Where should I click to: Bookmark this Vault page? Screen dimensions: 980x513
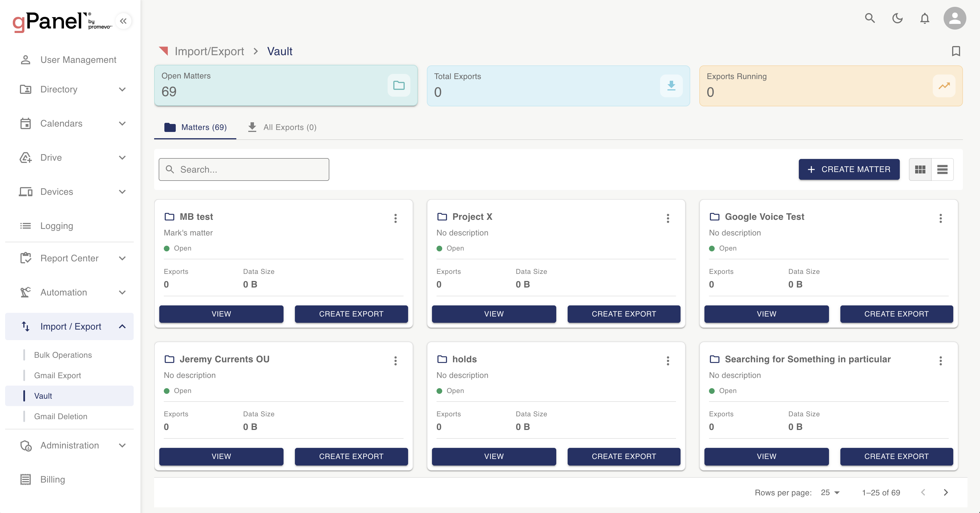click(956, 51)
